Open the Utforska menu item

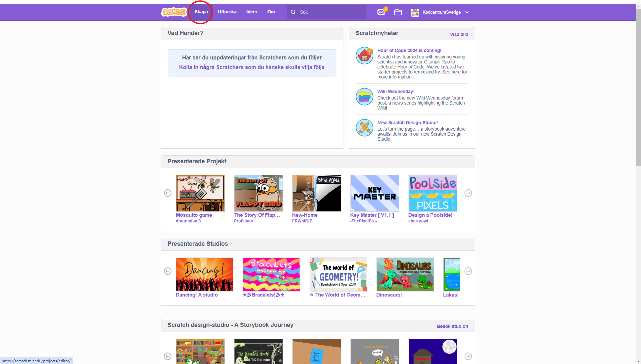pyautogui.click(x=227, y=12)
